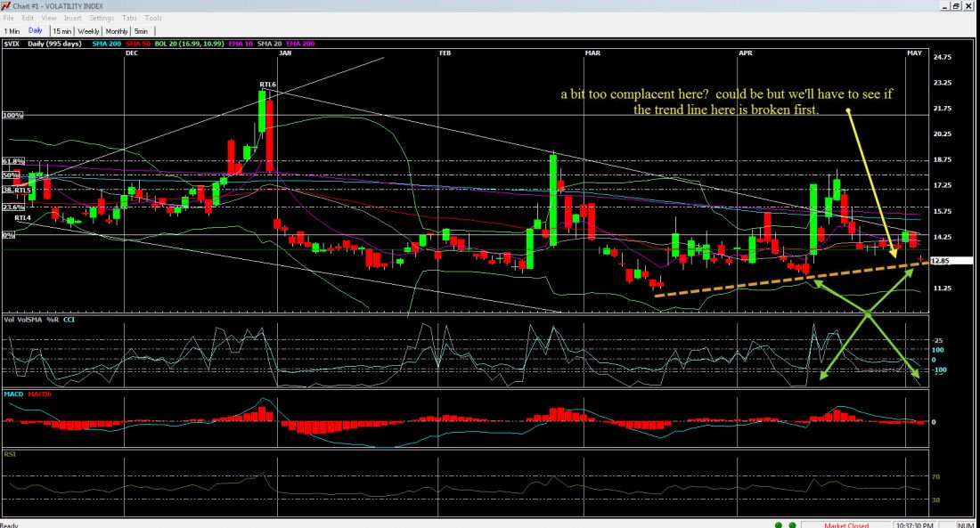Click the CCI indicator label
The width and height of the screenshot is (980, 528).
click(69, 319)
